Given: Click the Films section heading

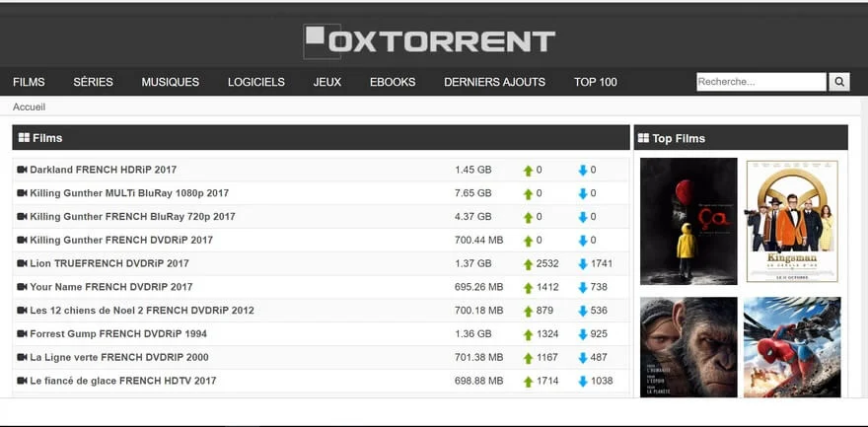Looking at the screenshot, I should click(47, 138).
